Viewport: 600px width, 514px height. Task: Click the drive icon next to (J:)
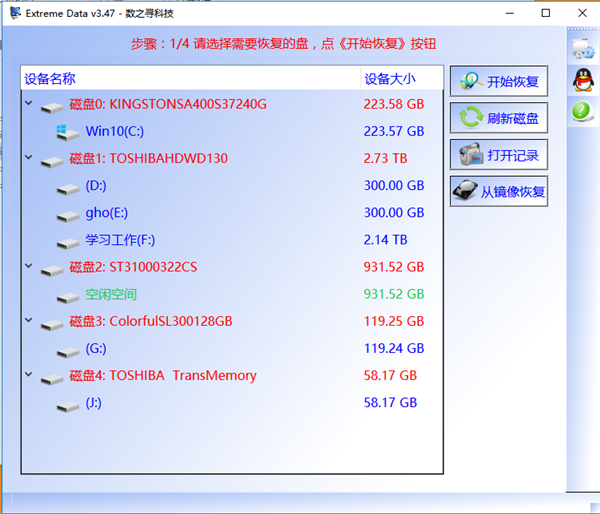[68, 404]
